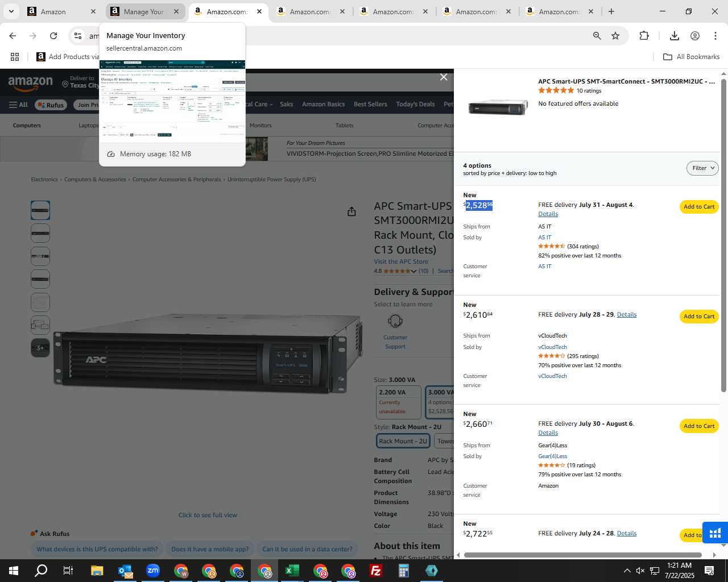
Task: Add the $2,528.56 AS IT offer to cart
Action: 699,207
